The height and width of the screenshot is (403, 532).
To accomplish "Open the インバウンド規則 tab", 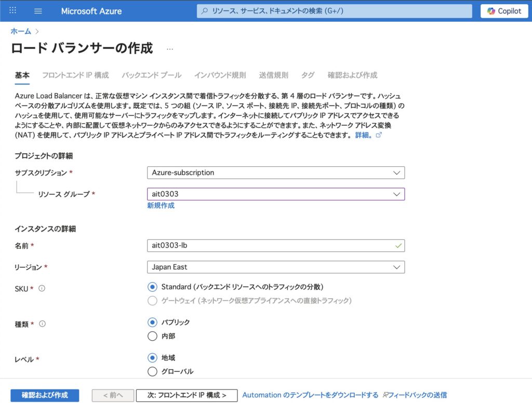I will click(220, 75).
